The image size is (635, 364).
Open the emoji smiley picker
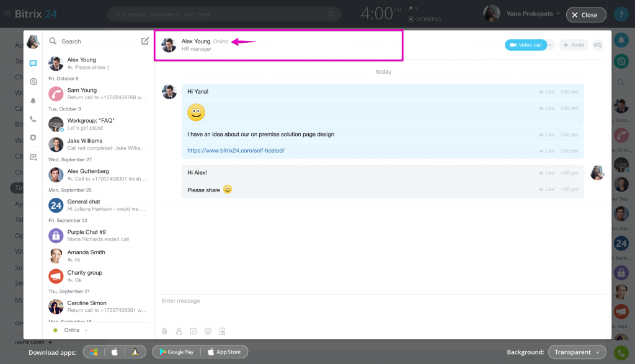point(208,331)
